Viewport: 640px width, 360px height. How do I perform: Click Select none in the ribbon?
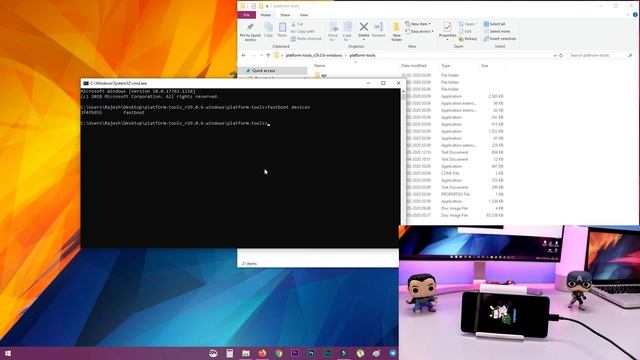pyautogui.click(x=496, y=31)
